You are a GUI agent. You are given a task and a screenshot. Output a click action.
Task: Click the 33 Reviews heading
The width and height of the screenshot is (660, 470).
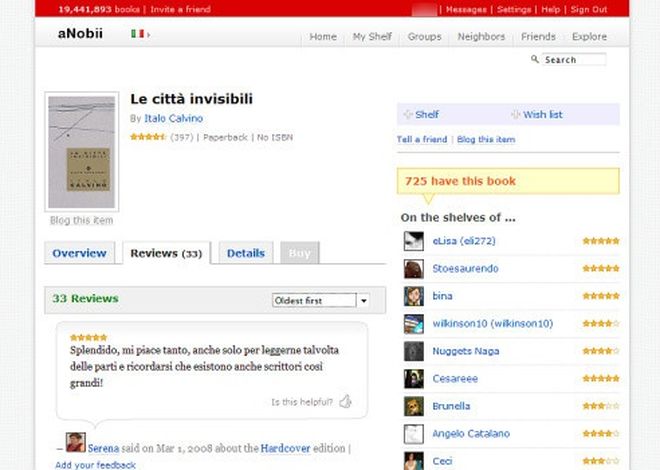(85, 298)
